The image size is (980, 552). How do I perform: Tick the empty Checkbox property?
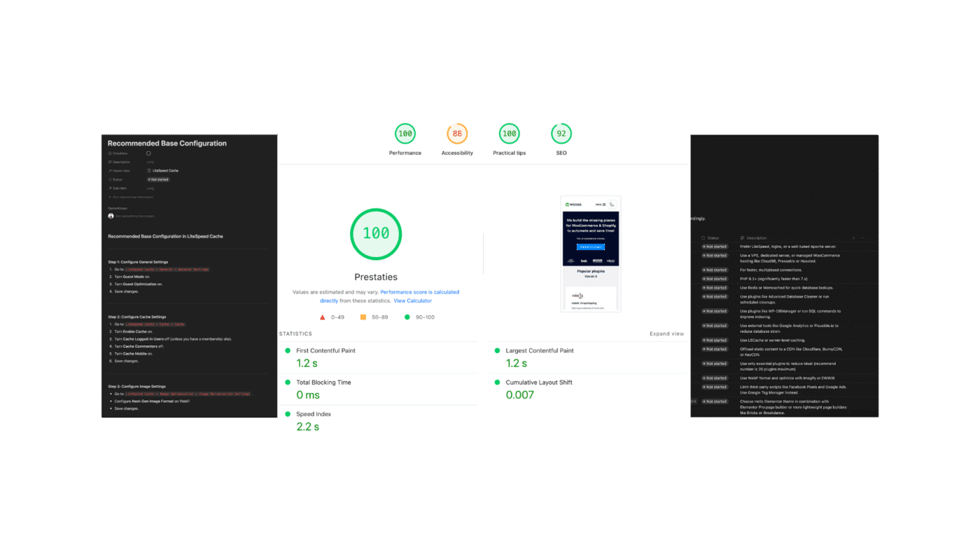click(x=148, y=153)
